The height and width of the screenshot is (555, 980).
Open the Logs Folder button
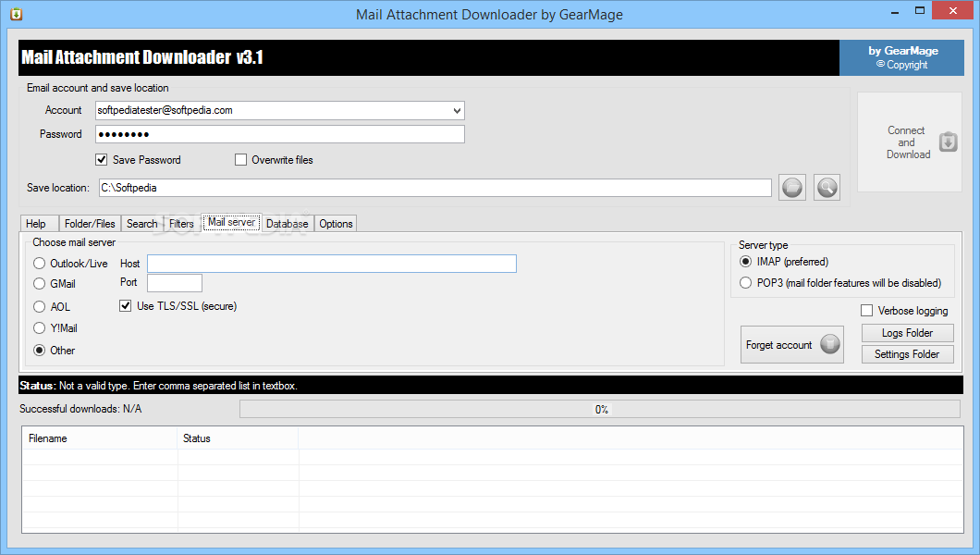coord(908,333)
